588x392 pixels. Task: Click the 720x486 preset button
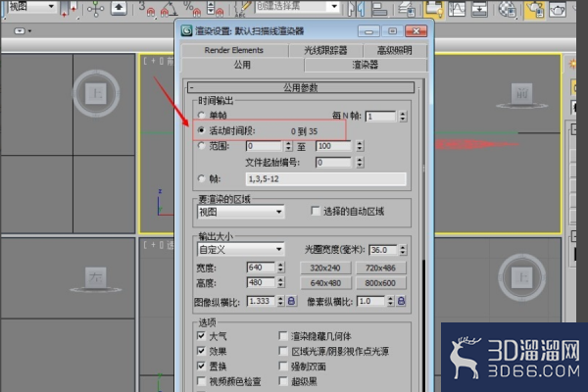click(x=380, y=268)
